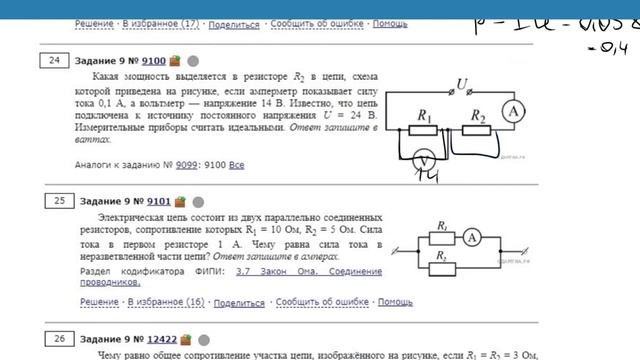
Task: Click briefcase icon next to task 12422
Action: click(186, 340)
